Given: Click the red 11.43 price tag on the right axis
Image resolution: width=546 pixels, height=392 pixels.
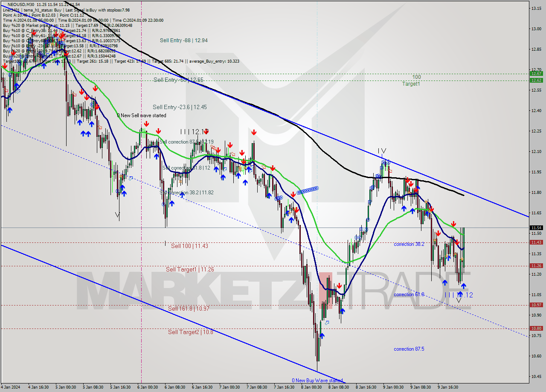Looking at the screenshot, I should (536, 242).
